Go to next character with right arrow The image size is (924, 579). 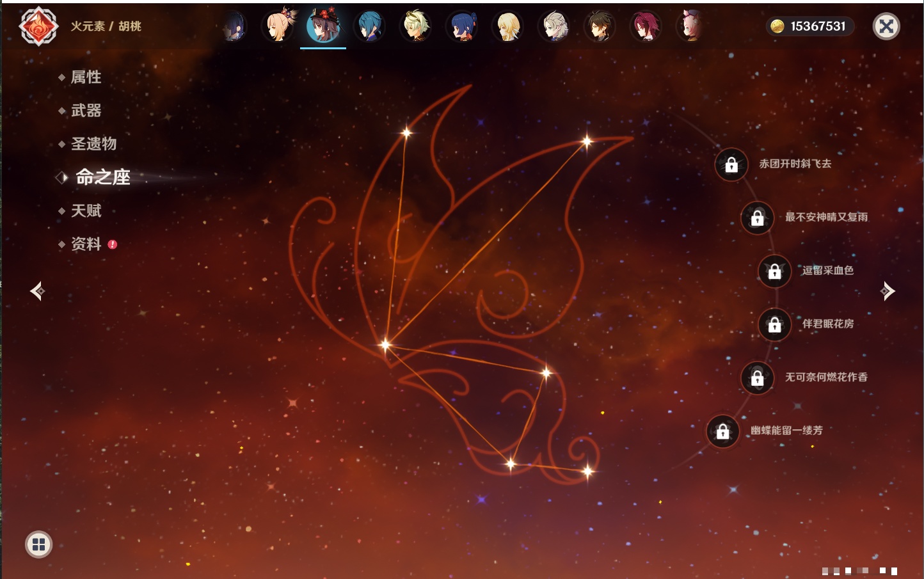tap(887, 291)
